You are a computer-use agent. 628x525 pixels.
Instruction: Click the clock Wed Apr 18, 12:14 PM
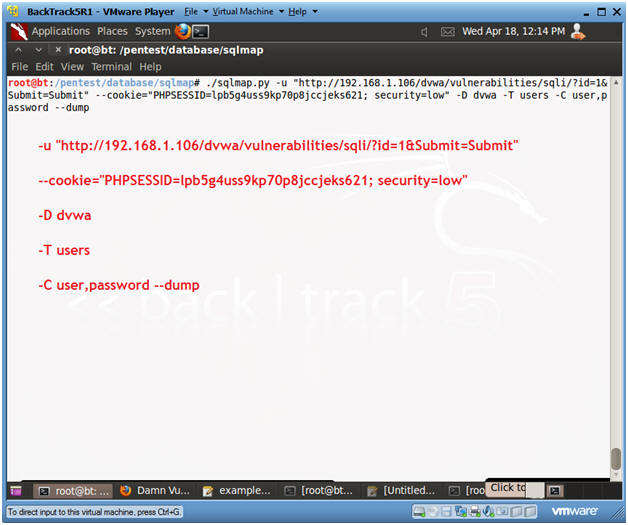(513, 31)
